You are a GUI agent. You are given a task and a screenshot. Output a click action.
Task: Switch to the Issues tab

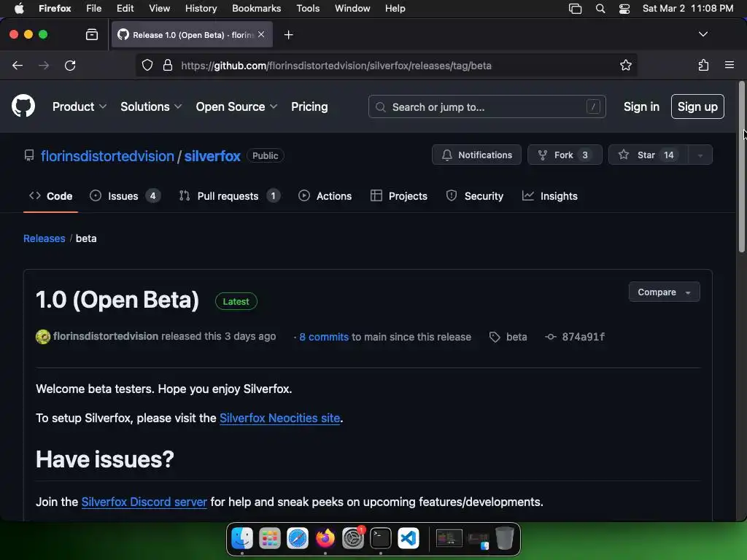(x=125, y=196)
